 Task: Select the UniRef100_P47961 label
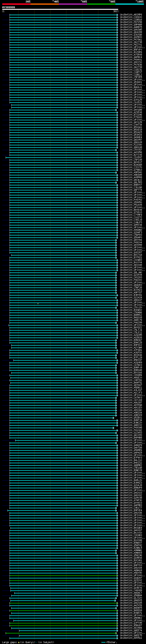pos(131,40)
